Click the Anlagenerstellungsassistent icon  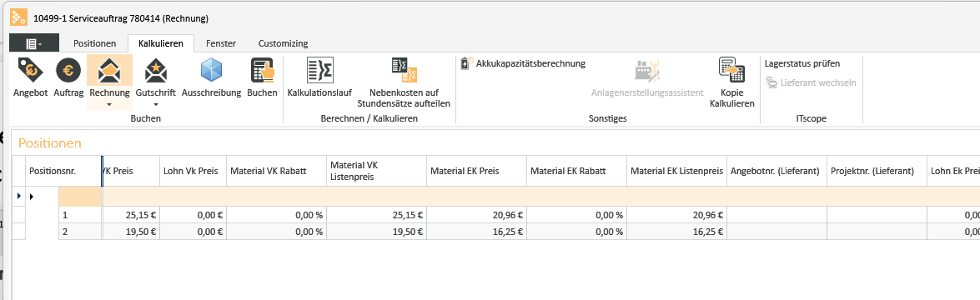point(647,71)
